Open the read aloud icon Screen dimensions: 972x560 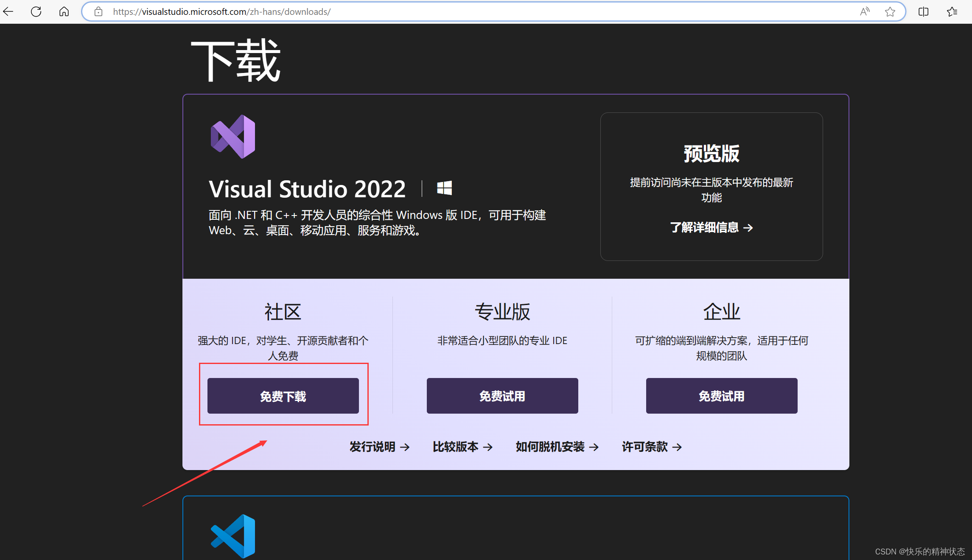tap(864, 11)
